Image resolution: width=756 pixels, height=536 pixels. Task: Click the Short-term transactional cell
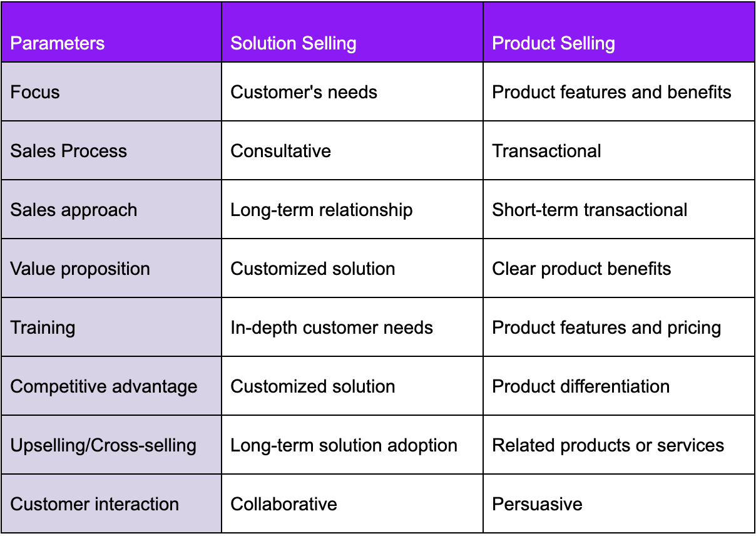click(619, 209)
